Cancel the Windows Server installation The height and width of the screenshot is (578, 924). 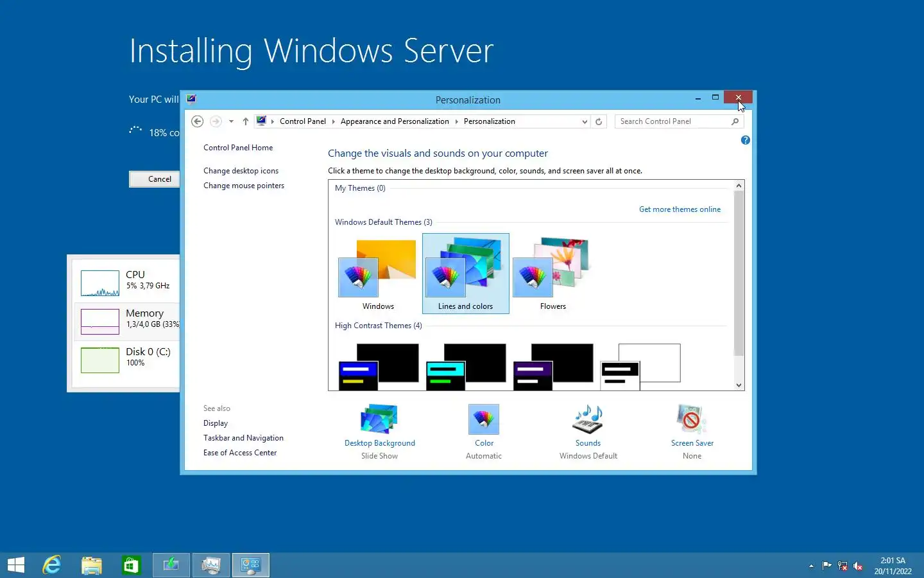(x=159, y=179)
